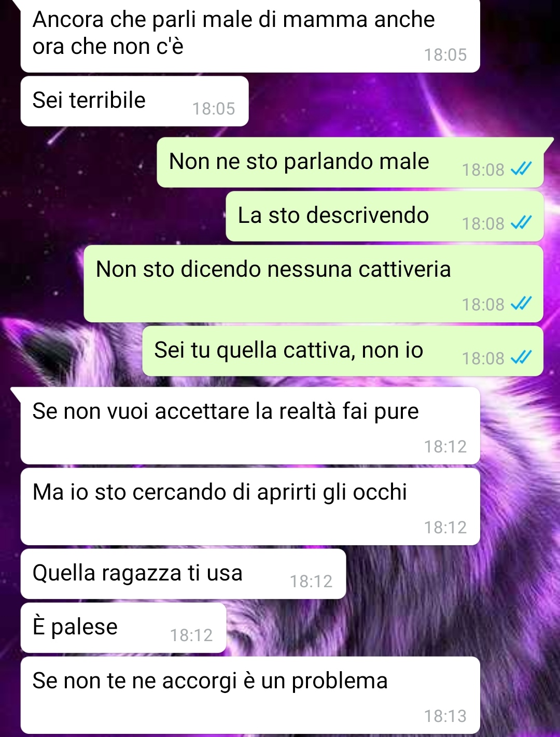Tap the read-receipt checkmarks on "Non ne sto parlando male"
The width and height of the screenshot is (560, 737).
click(x=521, y=169)
